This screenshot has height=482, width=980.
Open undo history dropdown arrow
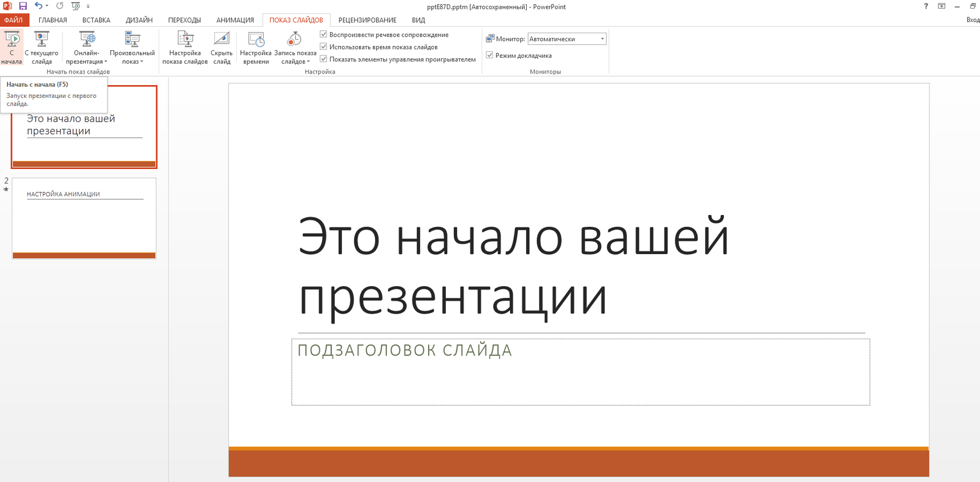coord(47,6)
